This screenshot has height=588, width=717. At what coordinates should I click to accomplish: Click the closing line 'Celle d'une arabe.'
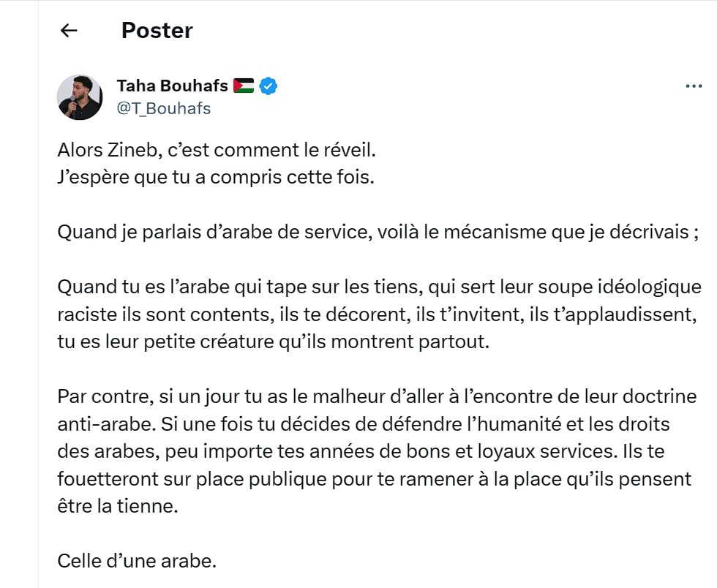point(137,561)
